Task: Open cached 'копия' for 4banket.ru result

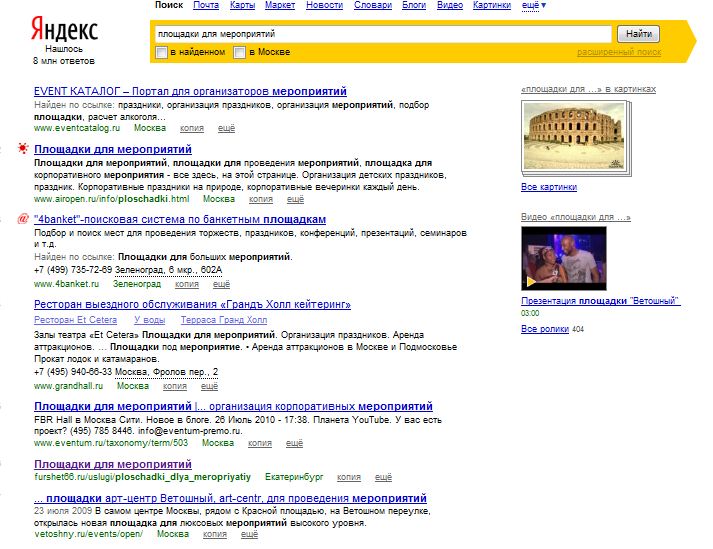Action: (187, 284)
